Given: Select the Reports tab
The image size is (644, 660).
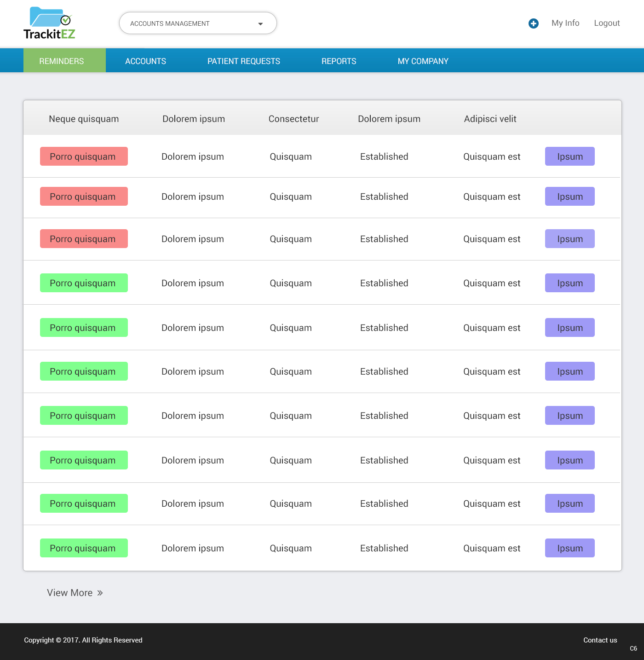Looking at the screenshot, I should [339, 61].
